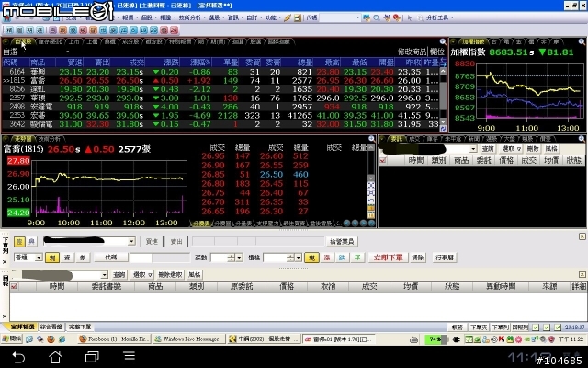Image resolution: width=588 pixels, height=368 pixels.
Task: Click the zoom icon of the 自選股 quote panel
Action: coord(443,41)
